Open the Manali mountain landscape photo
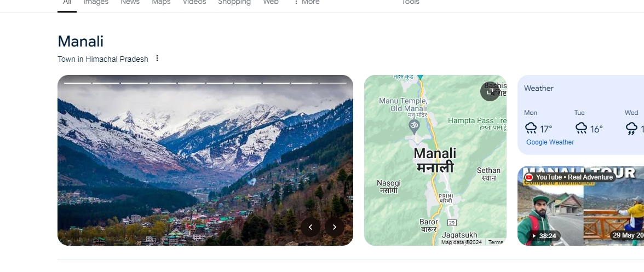This screenshot has width=644, height=272. 205,160
